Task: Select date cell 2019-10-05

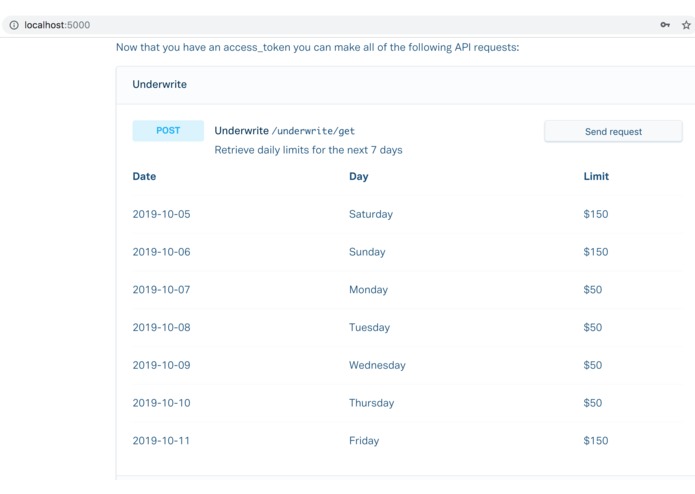Action: tap(161, 214)
